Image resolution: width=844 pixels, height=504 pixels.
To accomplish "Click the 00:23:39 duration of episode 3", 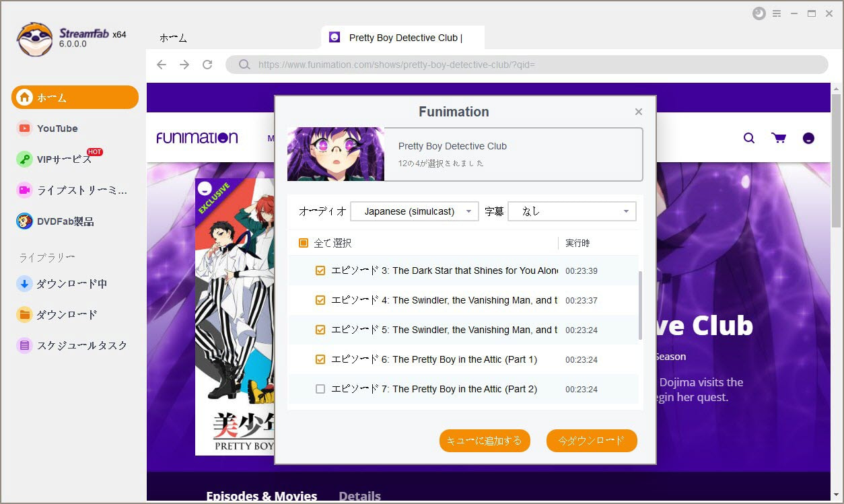I will [582, 271].
